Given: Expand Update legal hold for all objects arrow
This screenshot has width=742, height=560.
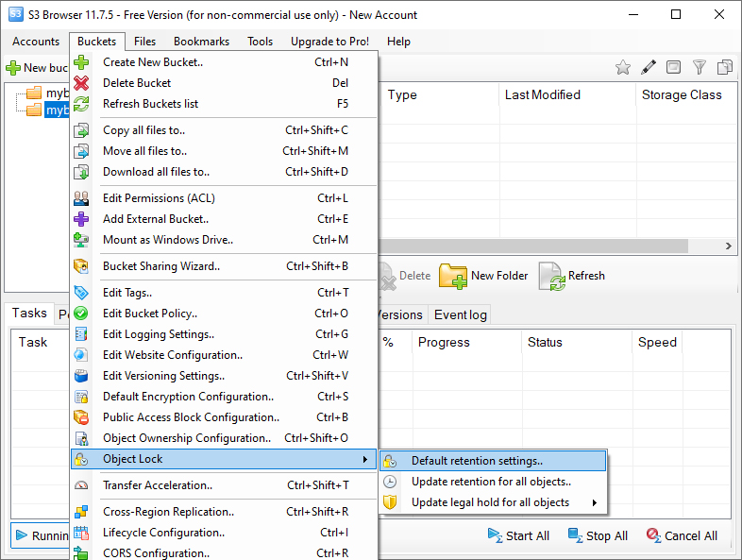Looking at the screenshot, I should point(595,502).
